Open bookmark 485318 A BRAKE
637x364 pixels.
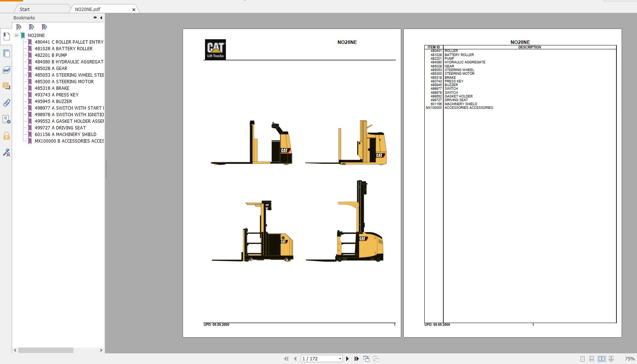tap(52, 88)
